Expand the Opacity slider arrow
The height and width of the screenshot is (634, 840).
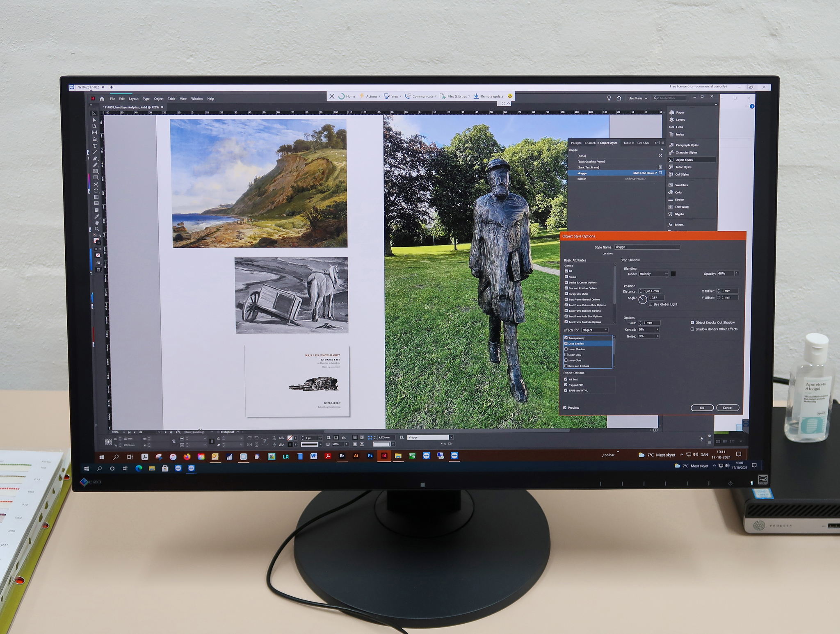[x=737, y=274]
